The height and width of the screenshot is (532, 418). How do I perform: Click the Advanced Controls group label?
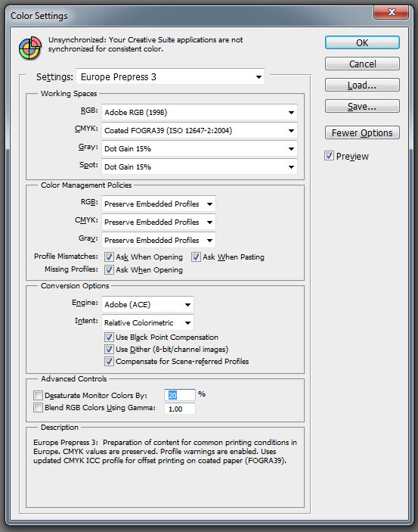(x=74, y=379)
